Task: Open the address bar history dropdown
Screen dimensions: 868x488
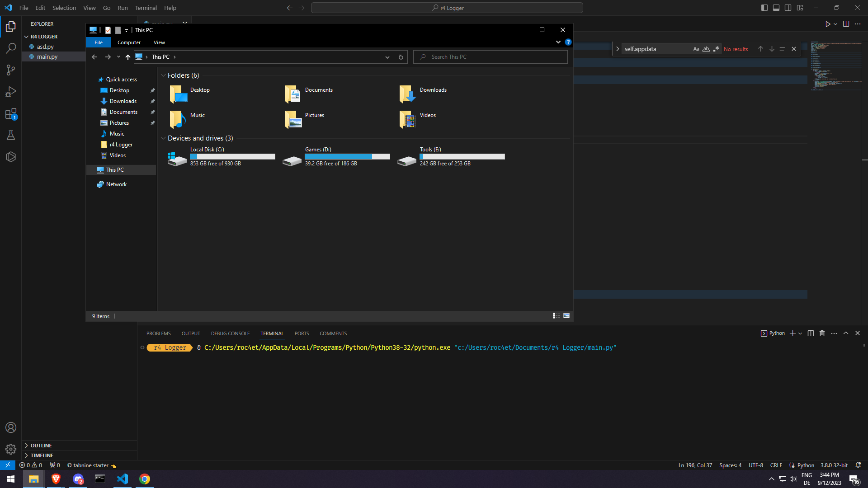Action: click(387, 57)
